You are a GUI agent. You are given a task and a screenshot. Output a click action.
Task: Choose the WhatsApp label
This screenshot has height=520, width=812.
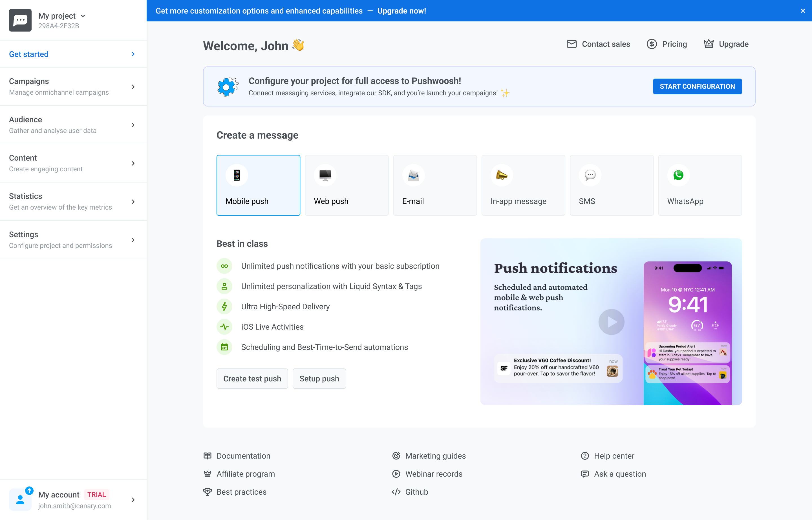pos(685,201)
